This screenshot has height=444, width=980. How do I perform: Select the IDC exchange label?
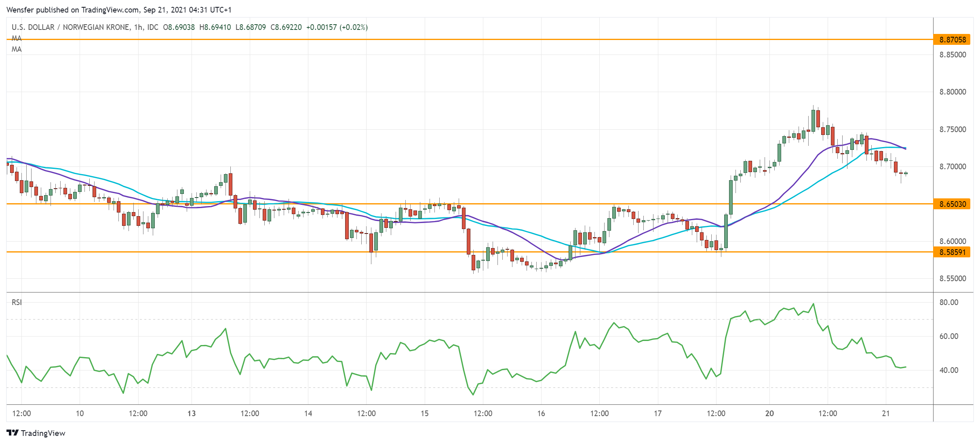point(152,28)
